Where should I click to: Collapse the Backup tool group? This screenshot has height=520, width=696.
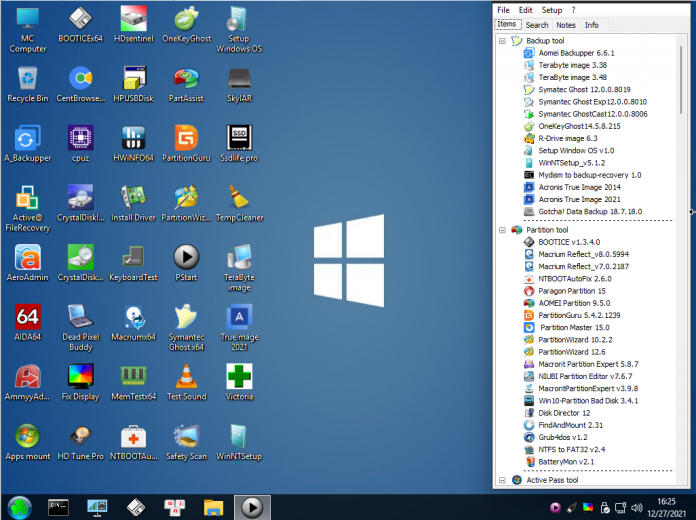(x=502, y=41)
